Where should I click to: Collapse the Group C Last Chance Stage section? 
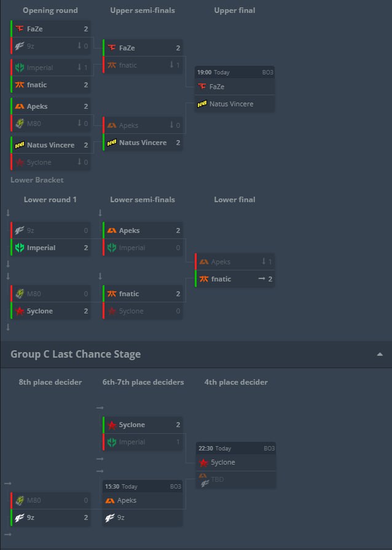(380, 354)
